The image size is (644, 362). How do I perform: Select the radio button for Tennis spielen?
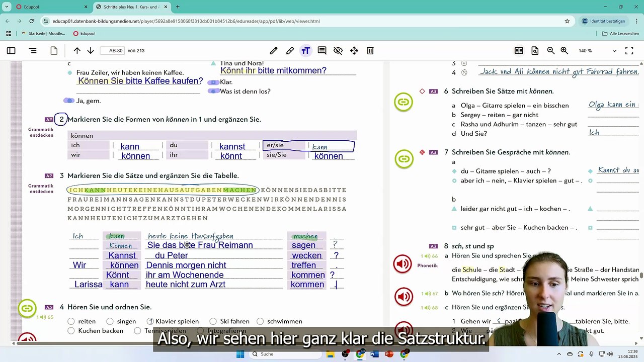click(137, 331)
